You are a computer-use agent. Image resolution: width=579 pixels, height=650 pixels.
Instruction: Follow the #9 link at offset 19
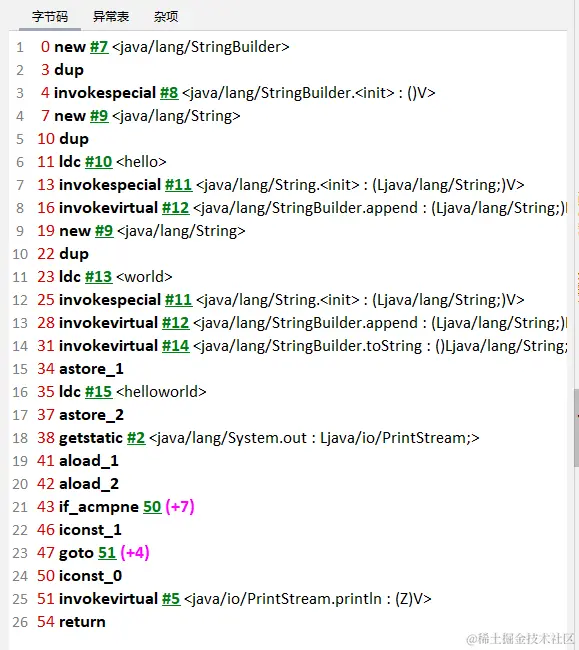pos(104,231)
